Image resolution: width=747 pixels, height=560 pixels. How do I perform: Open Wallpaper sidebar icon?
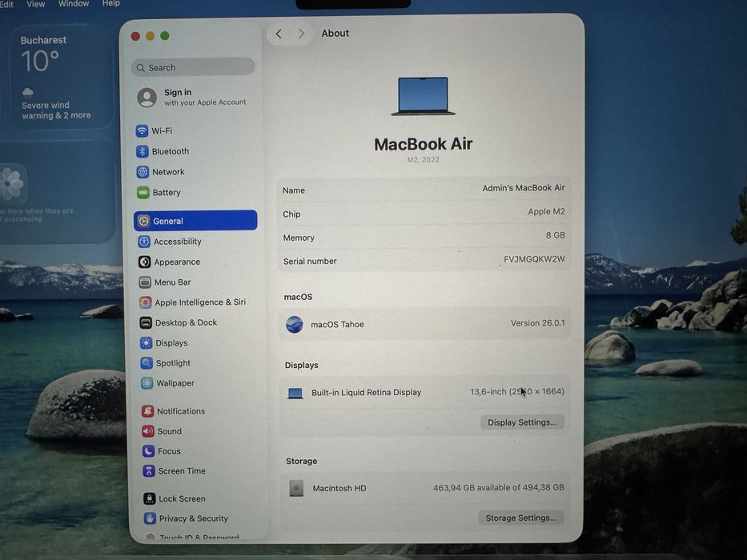click(x=147, y=383)
